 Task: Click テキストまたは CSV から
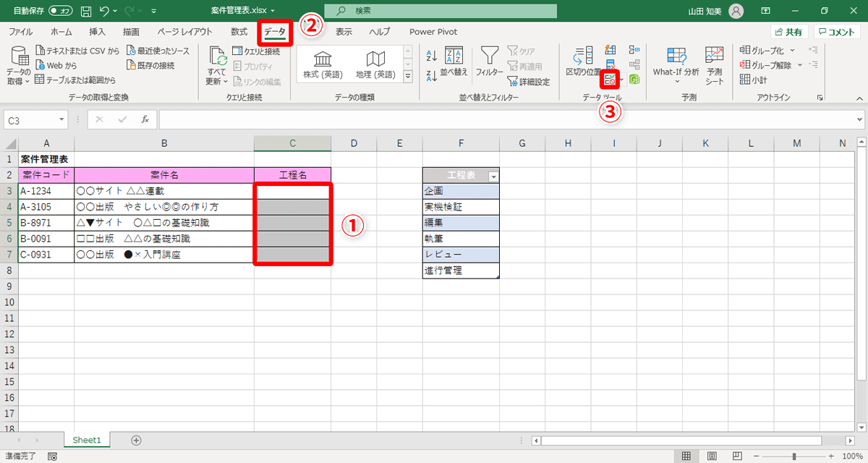click(77, 51)
